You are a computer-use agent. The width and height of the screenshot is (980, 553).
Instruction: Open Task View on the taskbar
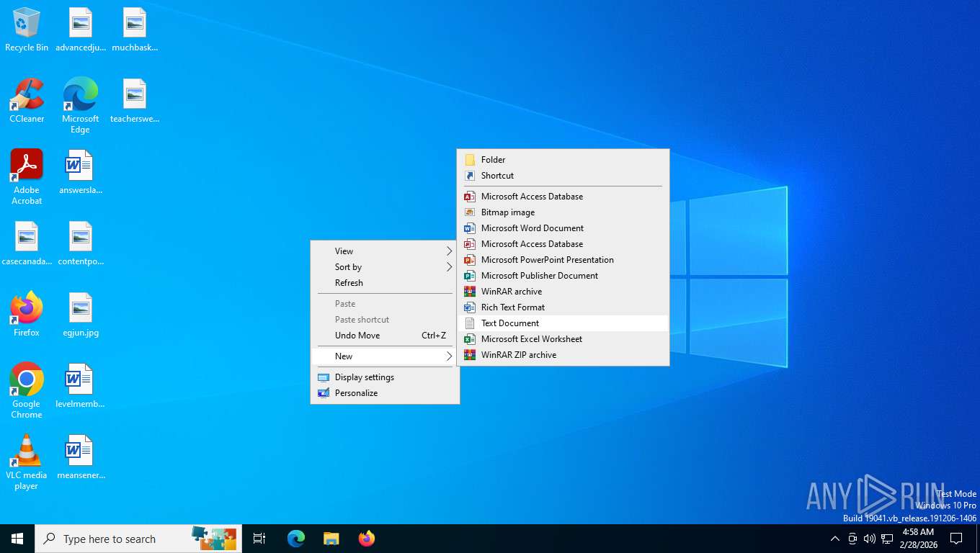(259, 539)
